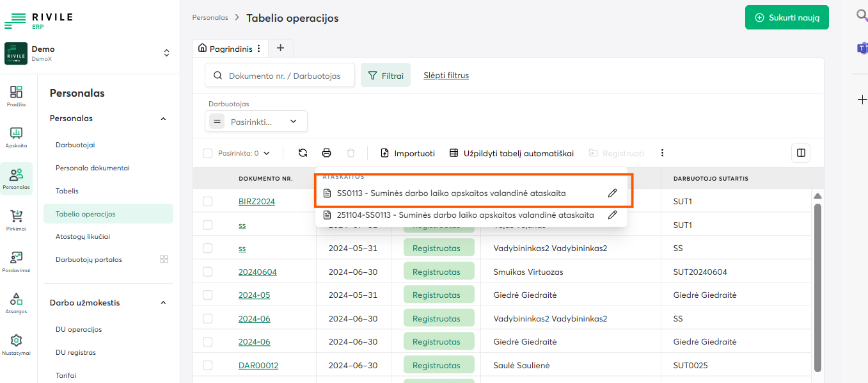Click the Slėpti filtrus link

pyautogui.click(x=446, y=76)
